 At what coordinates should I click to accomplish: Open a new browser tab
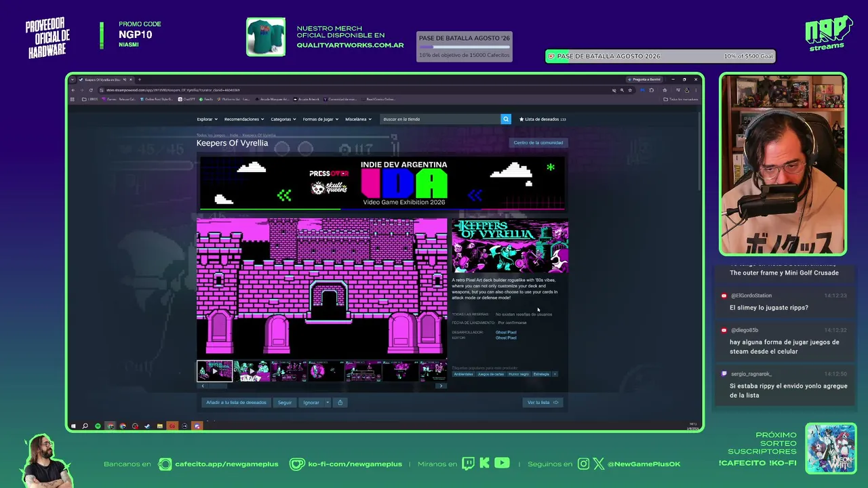(139, 79)
